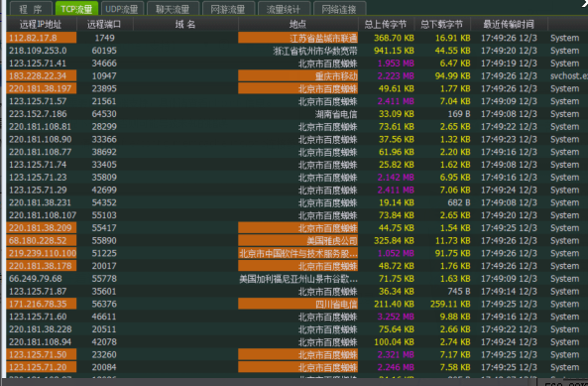
Task: Select highlighted IP 220.181.38.209
Action: click(42, 227)
